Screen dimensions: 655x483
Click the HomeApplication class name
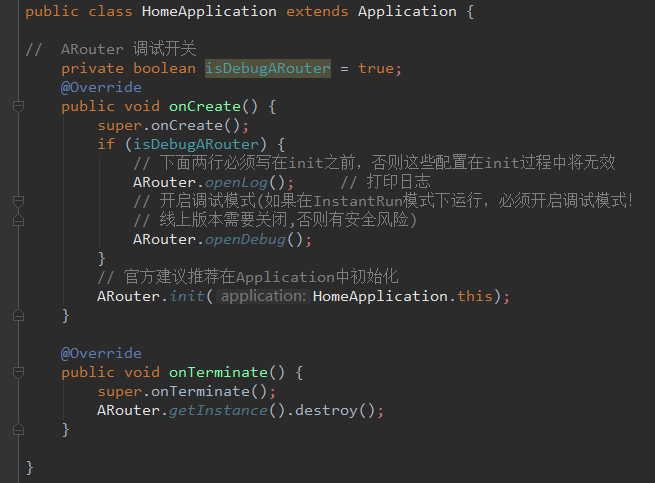(x=209, y=11)
